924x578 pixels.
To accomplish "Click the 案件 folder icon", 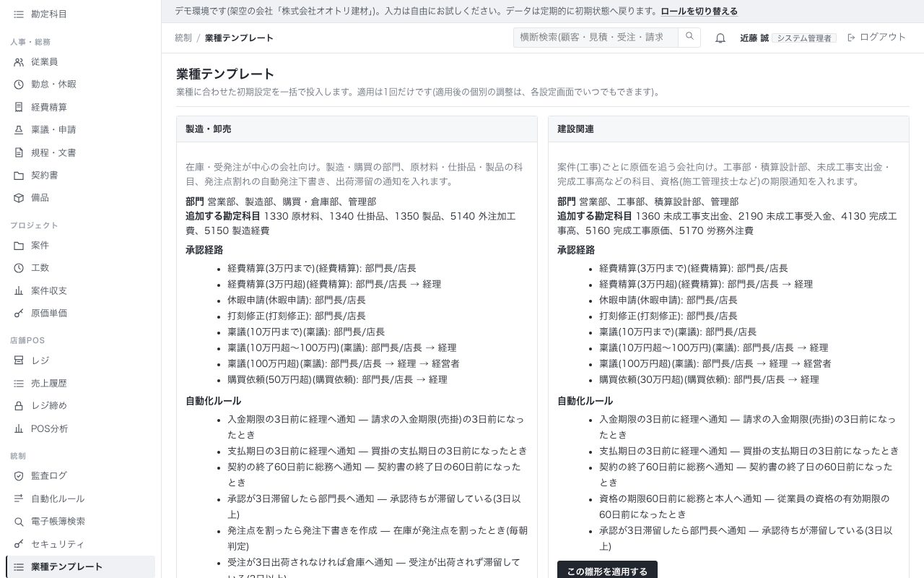I will (x=19, y=246).
